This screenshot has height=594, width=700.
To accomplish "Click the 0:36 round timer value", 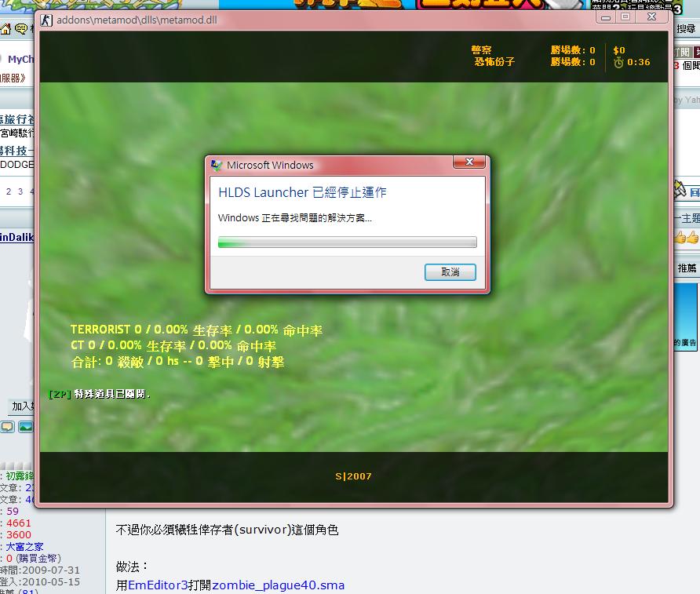I will (x=638, y=62).
